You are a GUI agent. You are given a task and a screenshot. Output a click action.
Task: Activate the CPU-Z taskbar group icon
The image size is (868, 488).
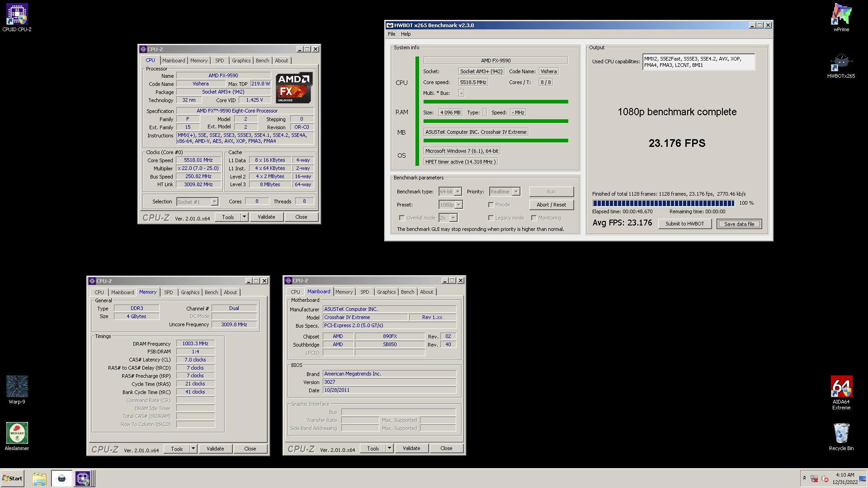tap(83, 479)
